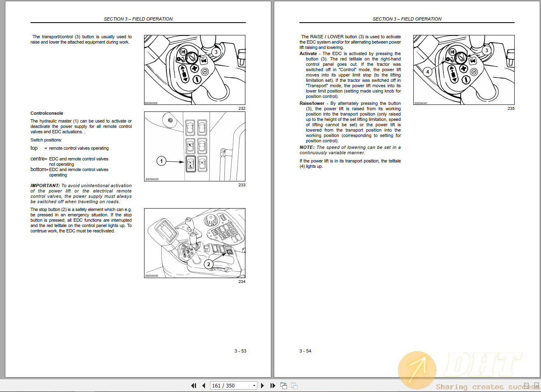The width and height of the screenshot is (541, 392).
Task: Click the SECTION 3 FIELD OPERATION header
Action: pos(138,19)
